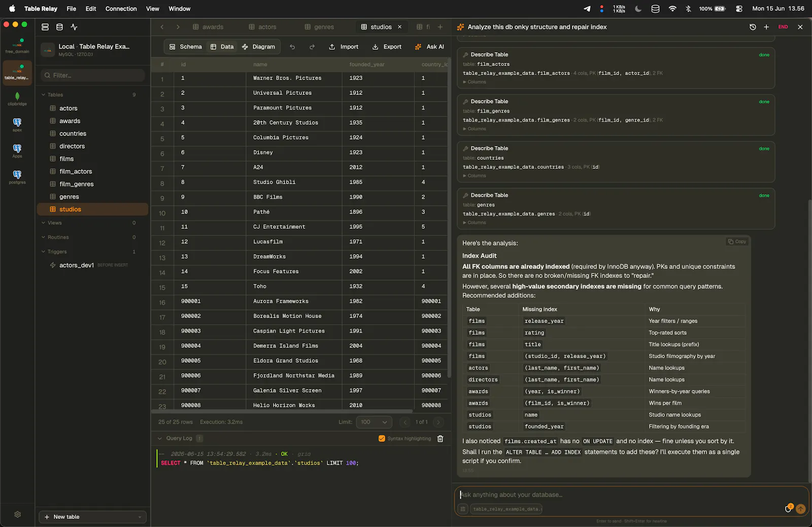Select the actors_dev1 trigger
The image size is (812, 527).
(92, 265)
